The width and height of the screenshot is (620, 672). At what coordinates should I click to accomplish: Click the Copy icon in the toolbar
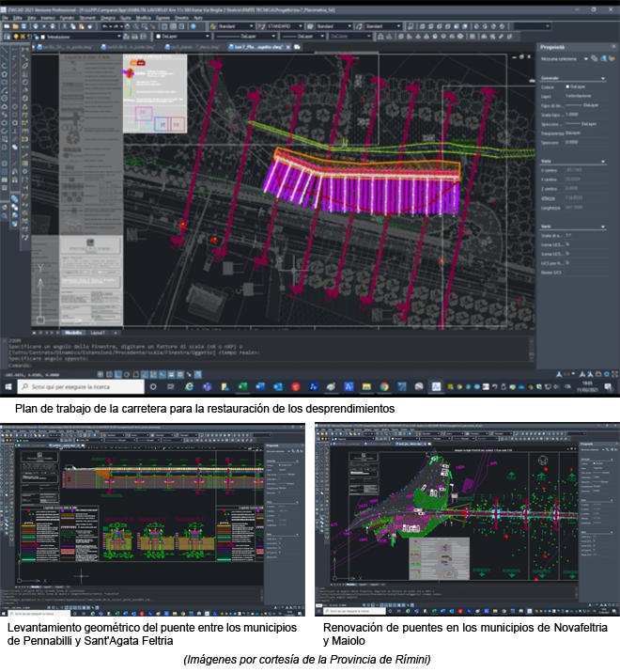pyautogui.click(x=73, y=26)
